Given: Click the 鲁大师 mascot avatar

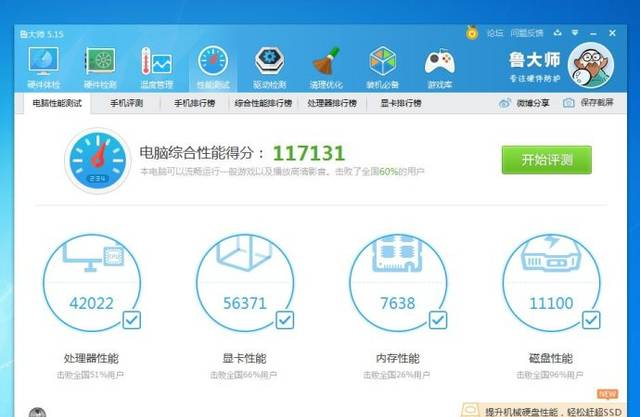Looking at the screenshot, I should point(591,65).
